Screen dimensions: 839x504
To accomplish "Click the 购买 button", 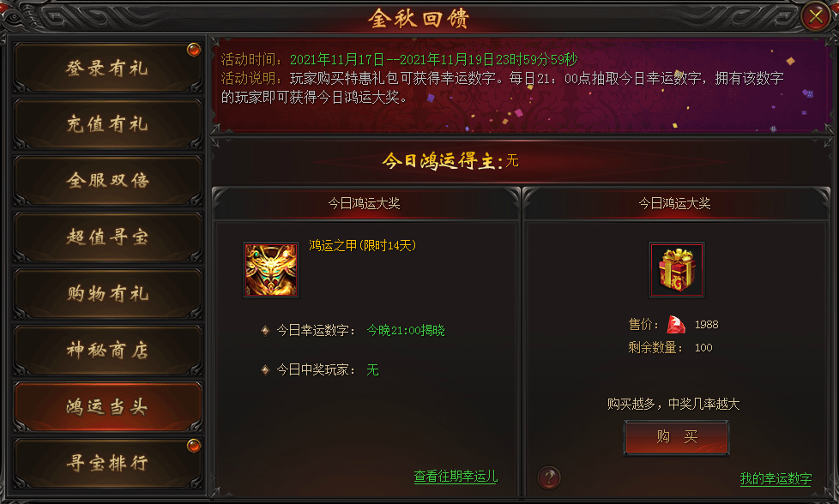I will (676, 438).
